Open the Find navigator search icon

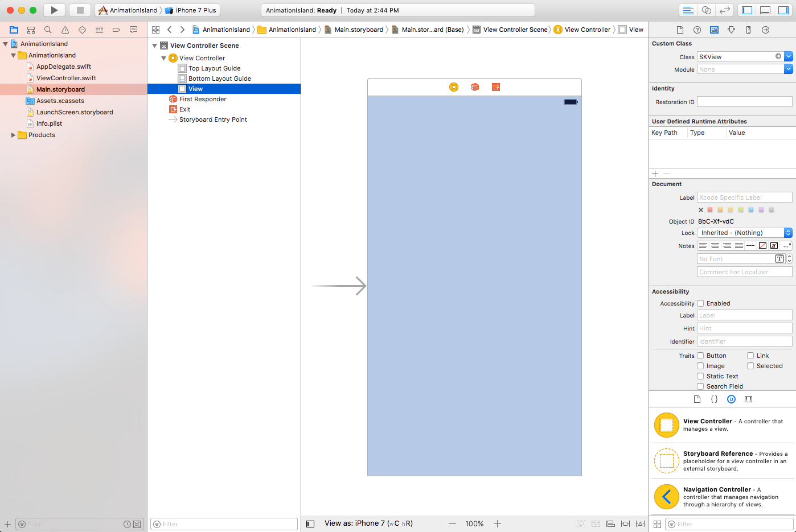tap(48, 30)
